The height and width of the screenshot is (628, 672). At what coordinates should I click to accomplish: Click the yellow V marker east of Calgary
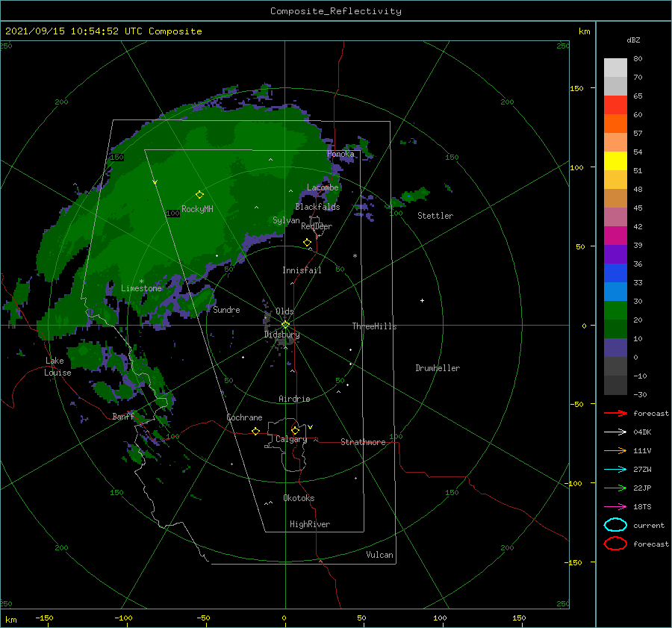(x=310, y=427)
